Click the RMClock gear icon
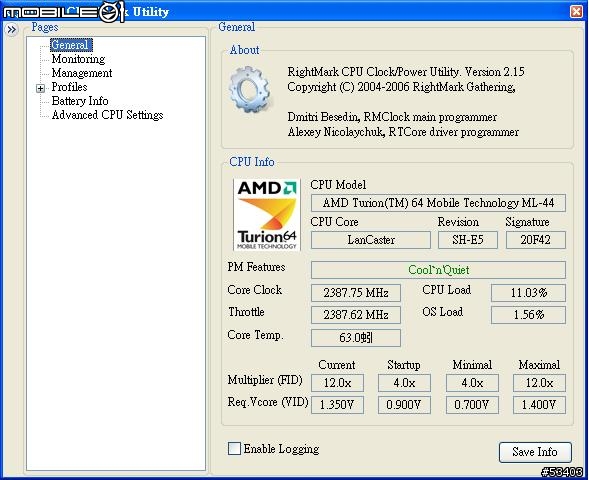The height and width of the screenshot is (480, 589). (249, 89)
